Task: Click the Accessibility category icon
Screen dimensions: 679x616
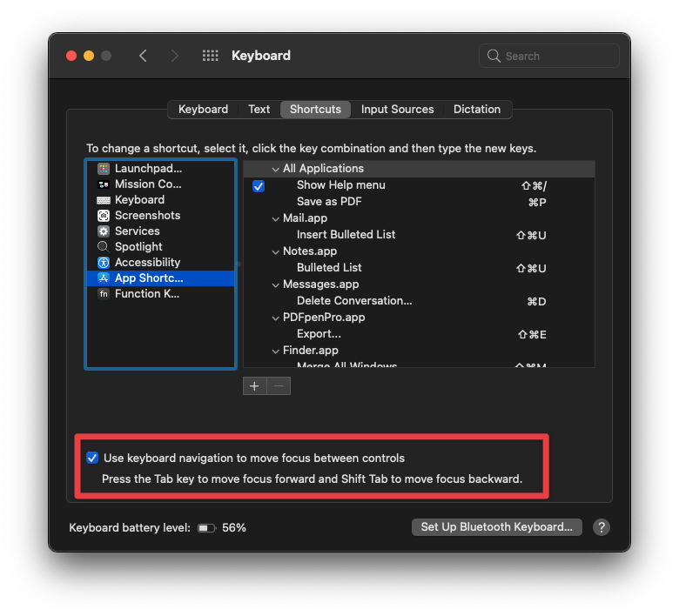Action: tap(104, 263)
